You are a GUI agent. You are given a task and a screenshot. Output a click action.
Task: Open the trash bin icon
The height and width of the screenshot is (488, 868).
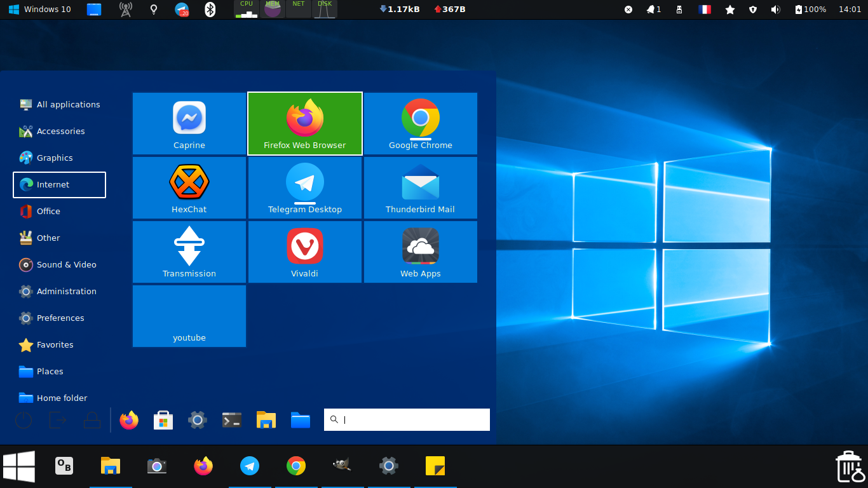tap(849, 466)
